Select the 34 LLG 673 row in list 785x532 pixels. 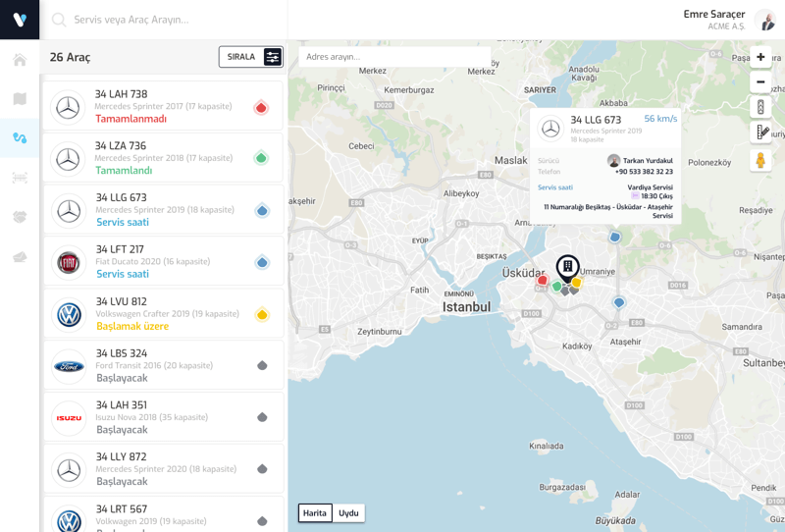tap(163, 209)
